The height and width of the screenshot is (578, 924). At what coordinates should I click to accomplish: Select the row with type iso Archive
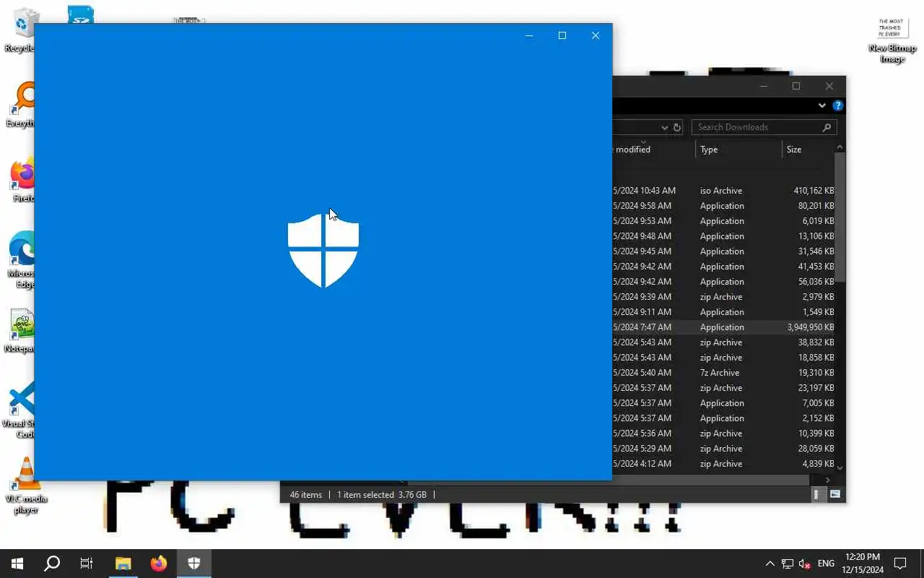[x=723, y=191]
